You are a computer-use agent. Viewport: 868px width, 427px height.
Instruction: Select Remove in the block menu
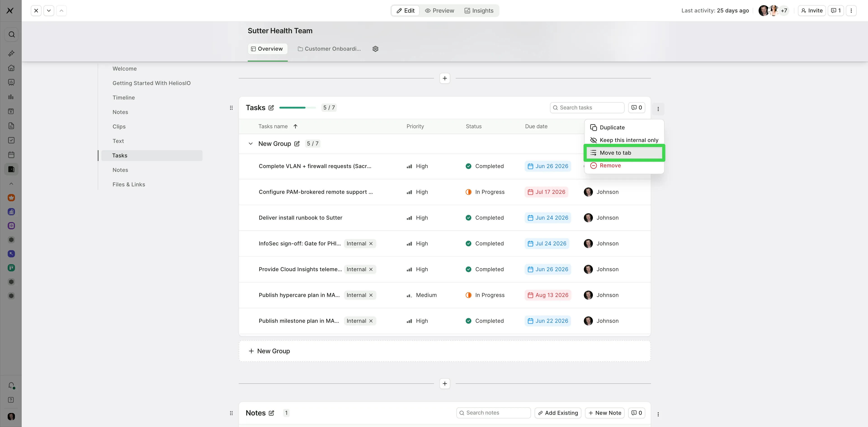(624, 166)
